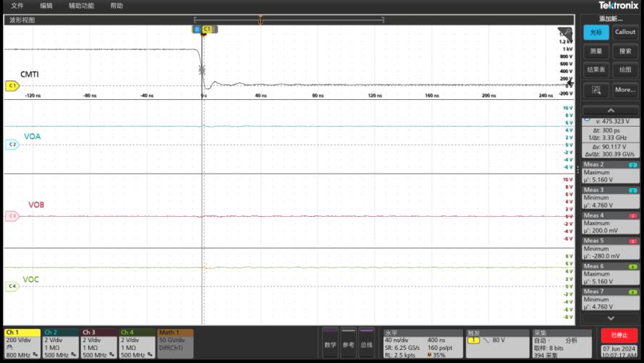Screen dimensions: 644x363
Task: Click the date and time badge
Action: click(619, 352)
